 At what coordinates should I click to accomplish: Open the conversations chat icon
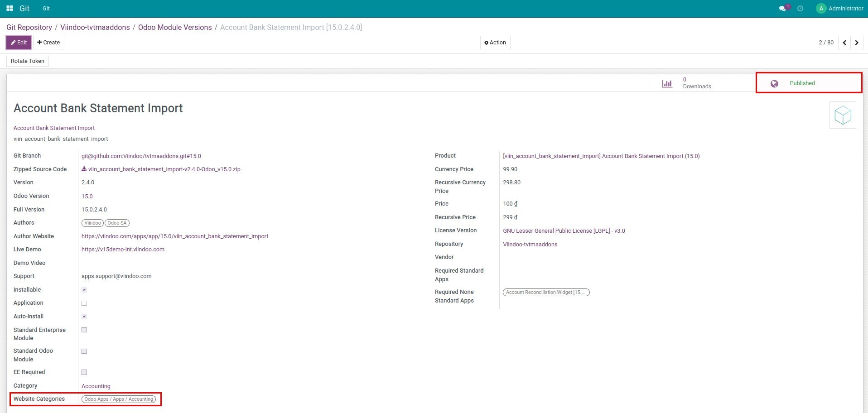coord(782,9)
